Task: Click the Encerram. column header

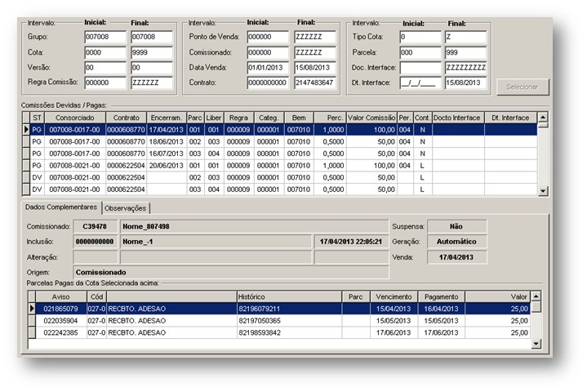Action: [x=167, y=118]
